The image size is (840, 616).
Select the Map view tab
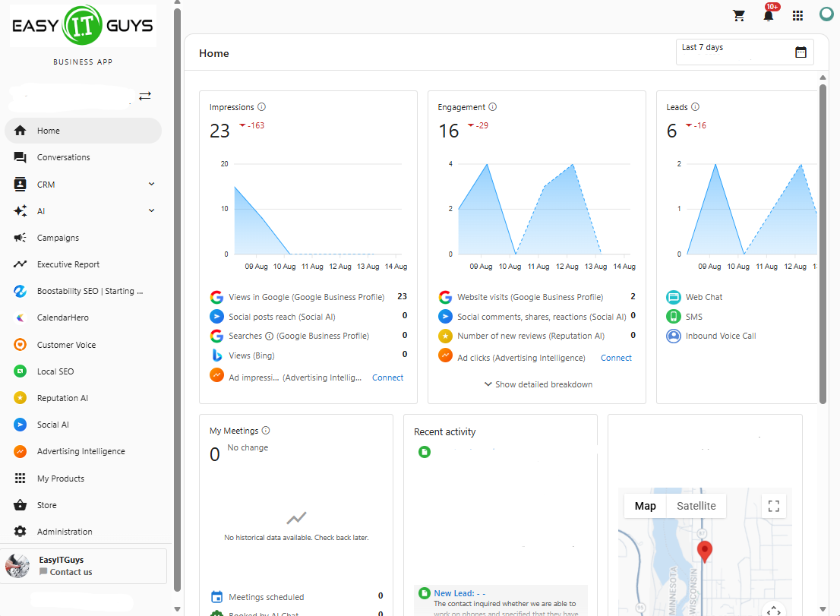tap(645, 506)
